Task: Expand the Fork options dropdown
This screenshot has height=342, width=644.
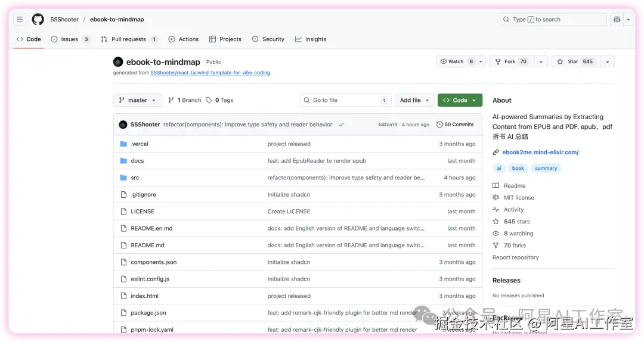Action: (541, 61)
